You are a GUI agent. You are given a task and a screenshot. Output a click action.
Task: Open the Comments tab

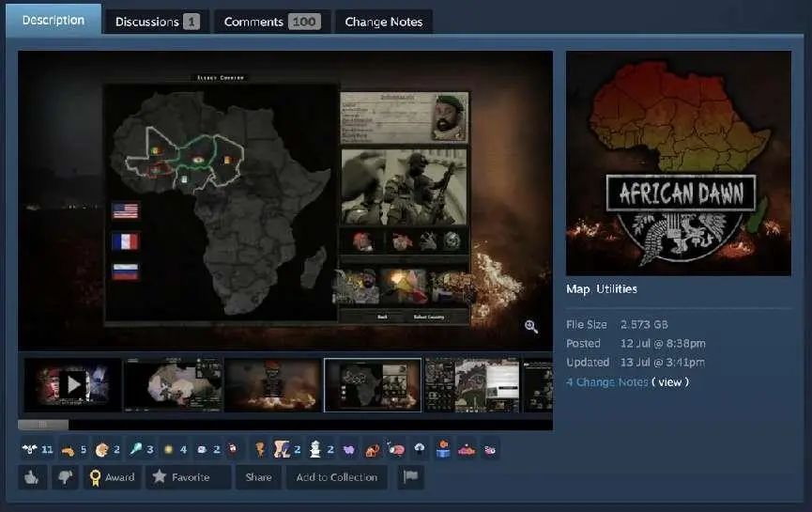pos(272,22)
